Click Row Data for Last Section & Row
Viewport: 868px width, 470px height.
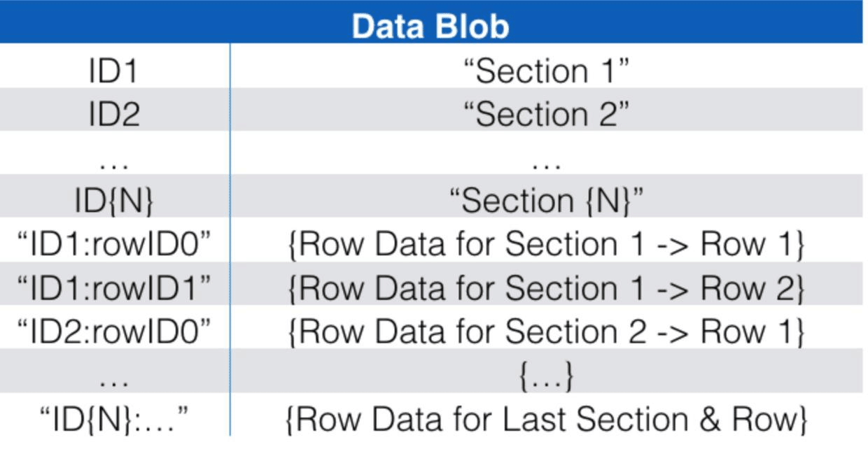[x=546, y=418]
